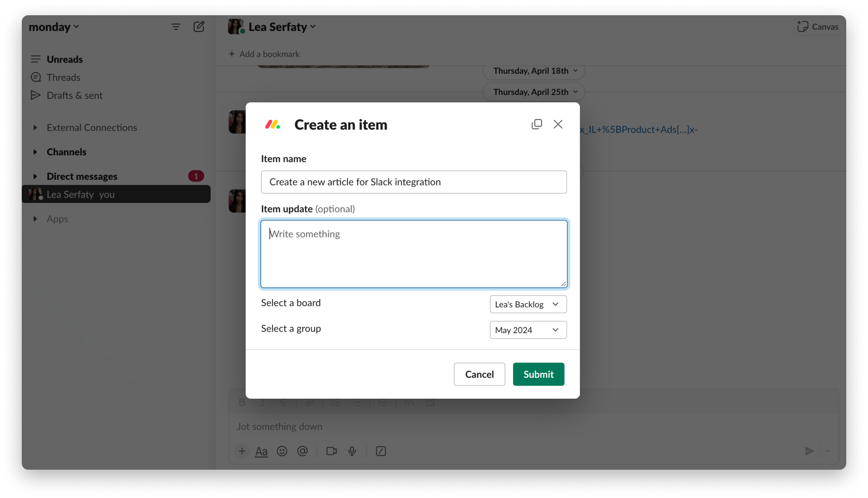Click the send message arrow icon
Image resolution: width=868 pixels, height=498 pixels.
pos(809,451)
